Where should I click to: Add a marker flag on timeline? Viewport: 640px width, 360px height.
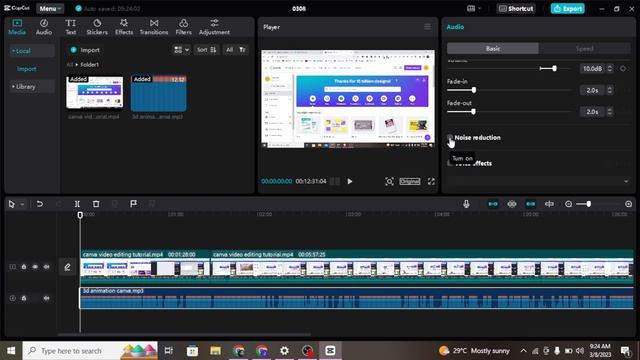point(133,204)
